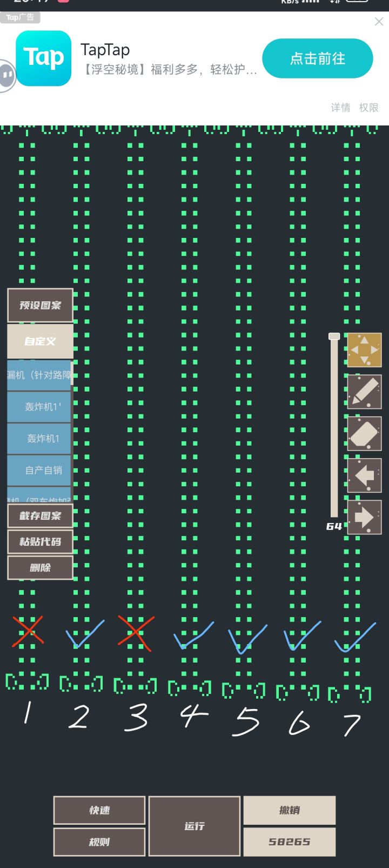
Task: Click the 截存图案 save pattern button
Action: point(40,516)
